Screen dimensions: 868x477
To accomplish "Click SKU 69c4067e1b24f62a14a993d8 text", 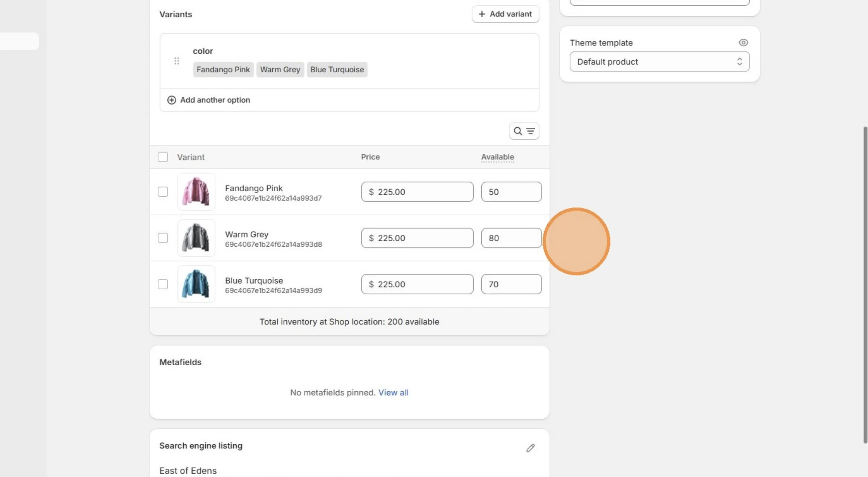I will click(x=273, y=244).
